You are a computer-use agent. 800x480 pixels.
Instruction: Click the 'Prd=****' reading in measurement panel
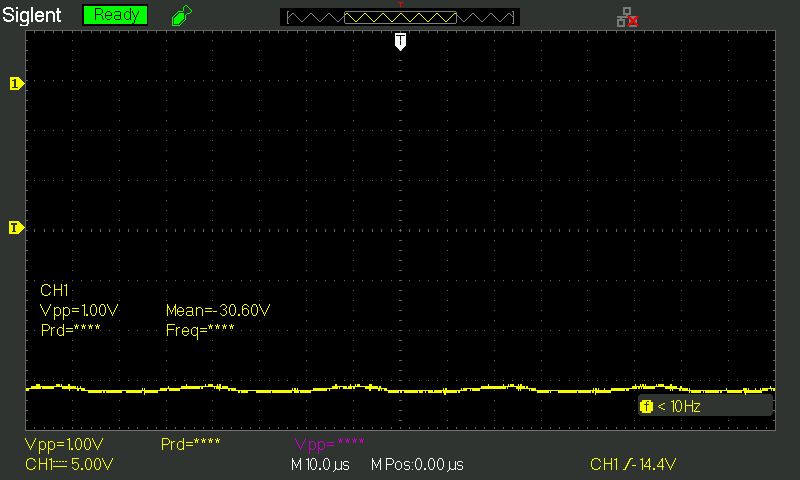[70, 330]
